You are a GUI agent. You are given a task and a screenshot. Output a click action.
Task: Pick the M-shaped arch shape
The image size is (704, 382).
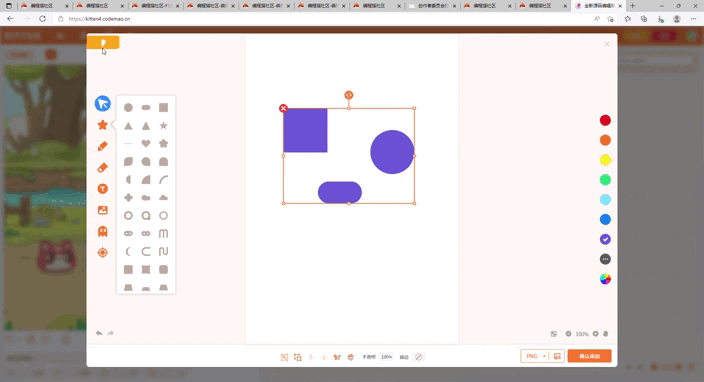point(163,233)
